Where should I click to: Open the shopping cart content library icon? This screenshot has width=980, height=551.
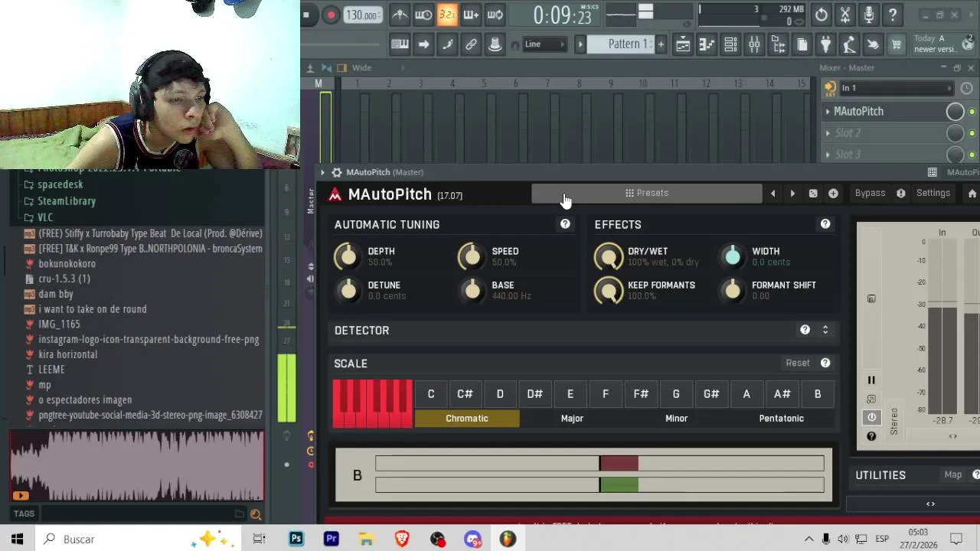[x=897, y=45]
